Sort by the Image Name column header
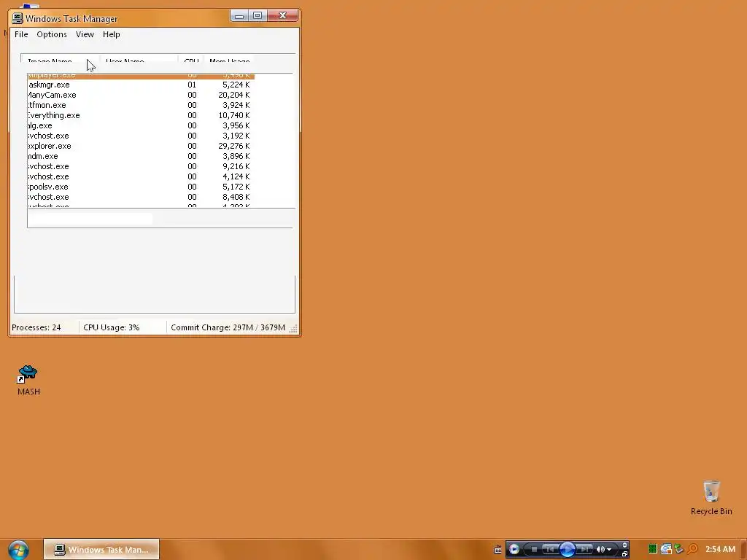 click(x=61, y=59)
